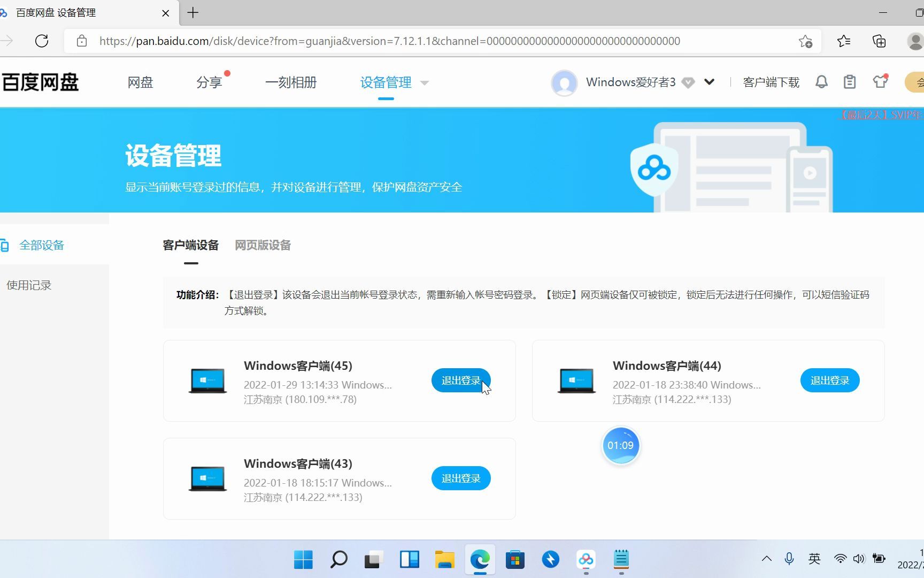Click the Windows客户端(45) device title

[298, 366]
